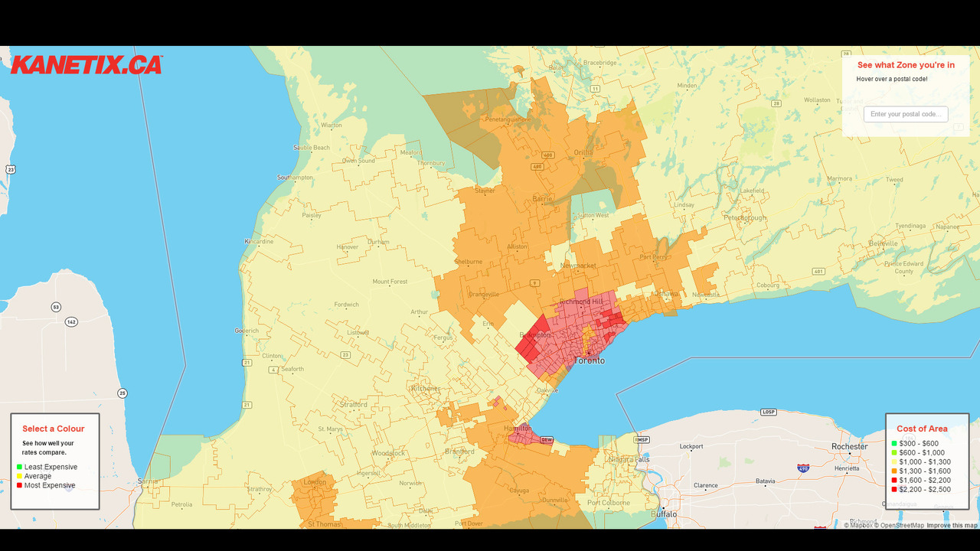Click the route 142 shield in Michigan

71,321
